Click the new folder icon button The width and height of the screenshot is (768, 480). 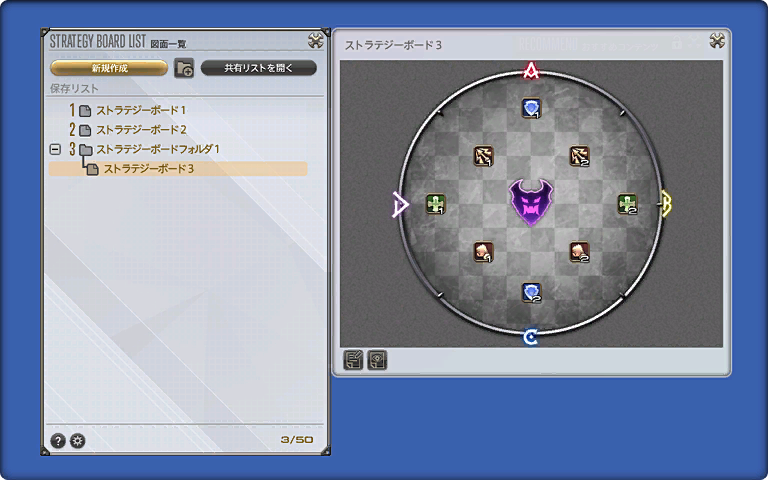[184, 68]
